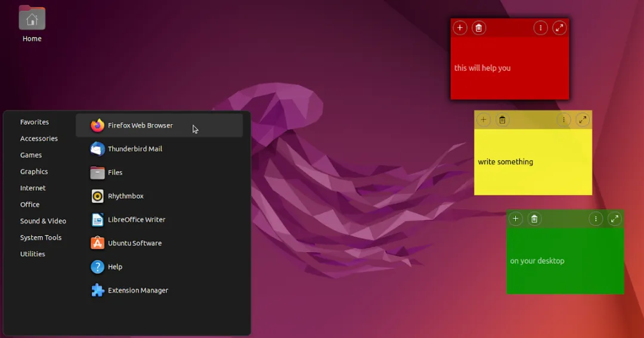Screen dimensions: 644x338
Task: Open the green note's options menu
Action: (596, 219)
